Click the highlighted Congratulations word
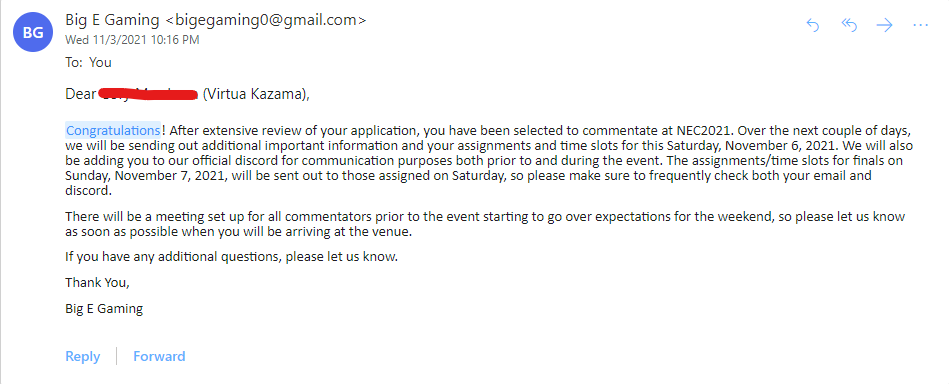The width and height of the screenshot is (949, 384). 113,130
